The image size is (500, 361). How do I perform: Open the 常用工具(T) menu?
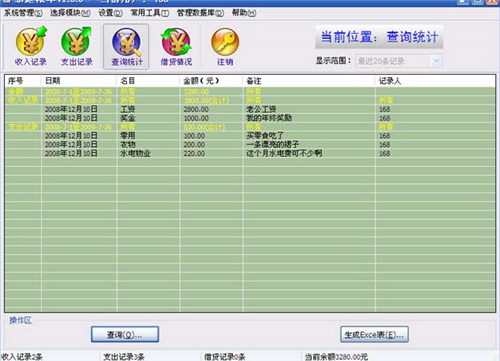[150, 13]
